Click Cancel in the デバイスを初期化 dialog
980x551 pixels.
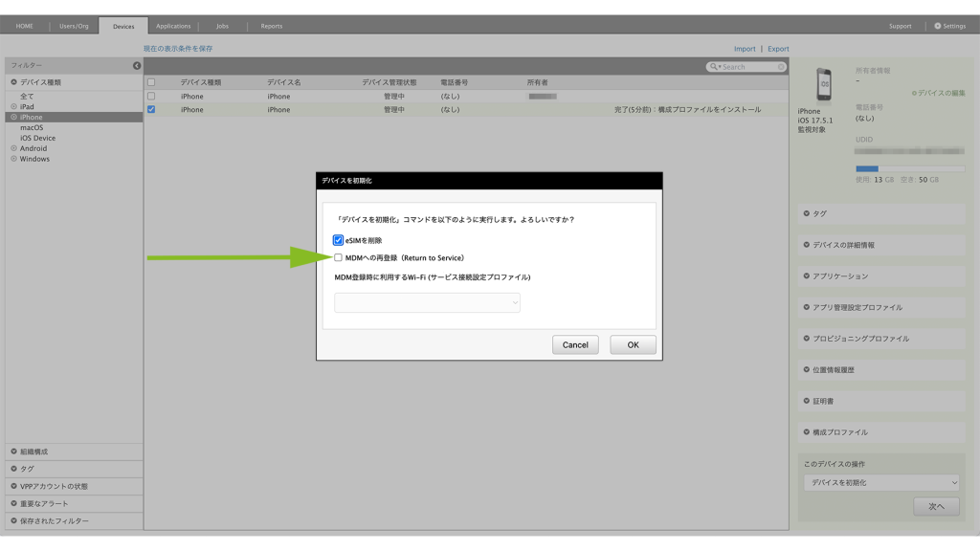(x=575, y=344)
